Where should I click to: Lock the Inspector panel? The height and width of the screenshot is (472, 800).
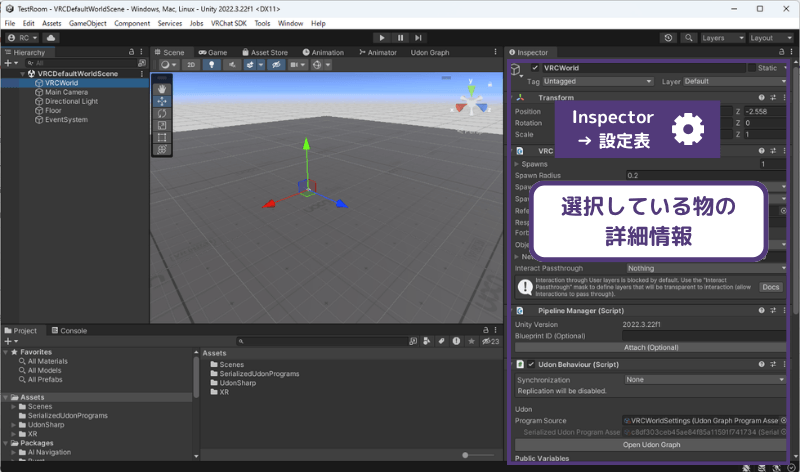click(781, 52)
